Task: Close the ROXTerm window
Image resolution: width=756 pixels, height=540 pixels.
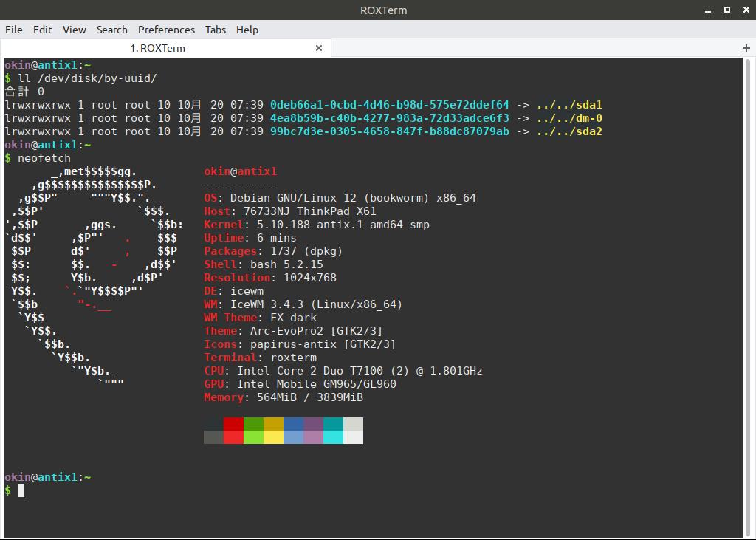Action: point(746,10)
